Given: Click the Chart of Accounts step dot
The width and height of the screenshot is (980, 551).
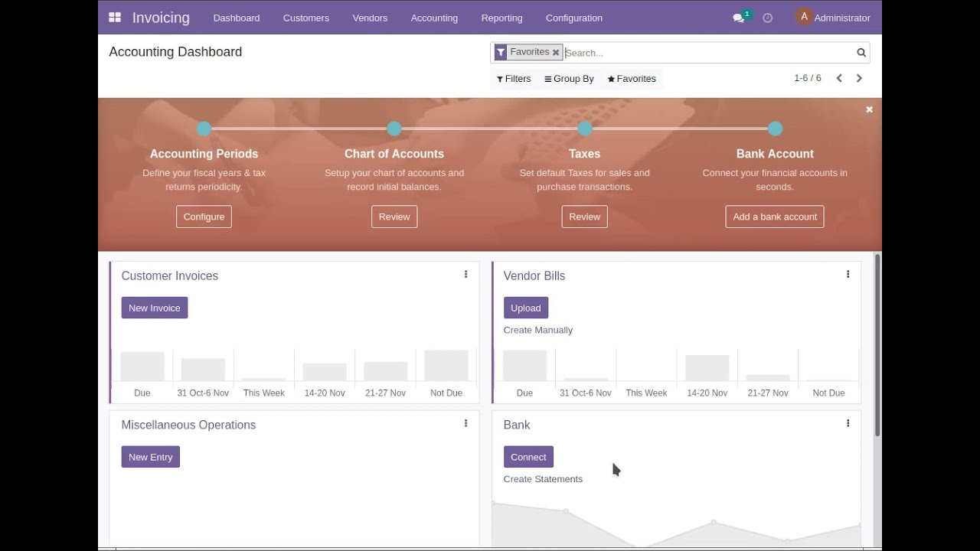Looking at the screenshot, I should click(394, 129).
